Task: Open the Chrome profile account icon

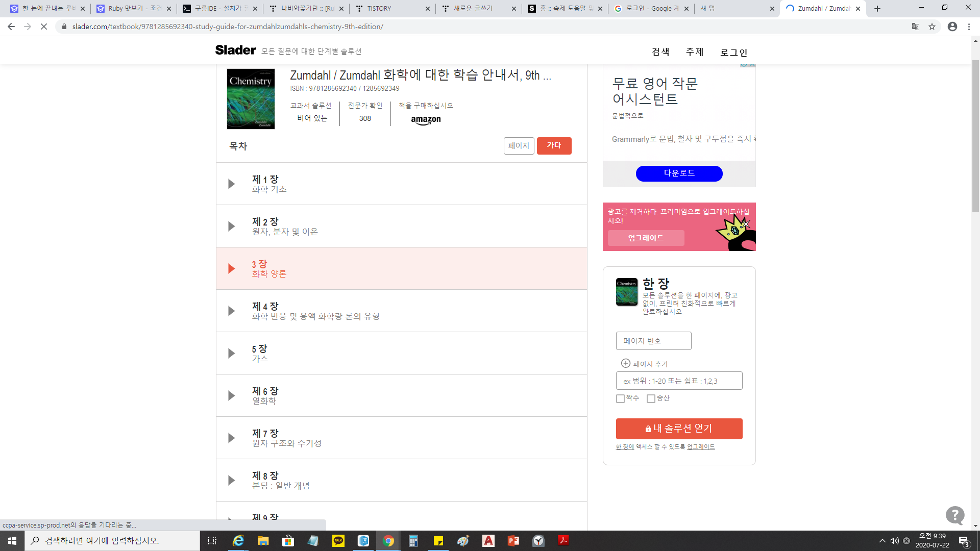Action: (x=952, y=27)
